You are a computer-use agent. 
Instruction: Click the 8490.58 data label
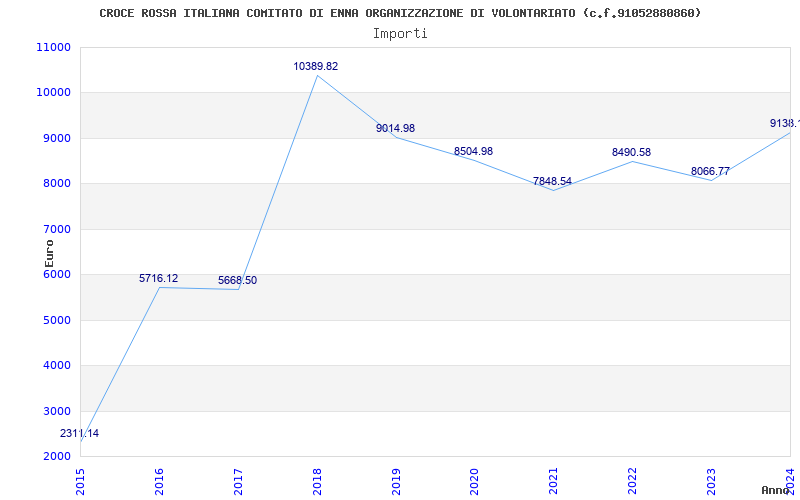pos(631,153)
